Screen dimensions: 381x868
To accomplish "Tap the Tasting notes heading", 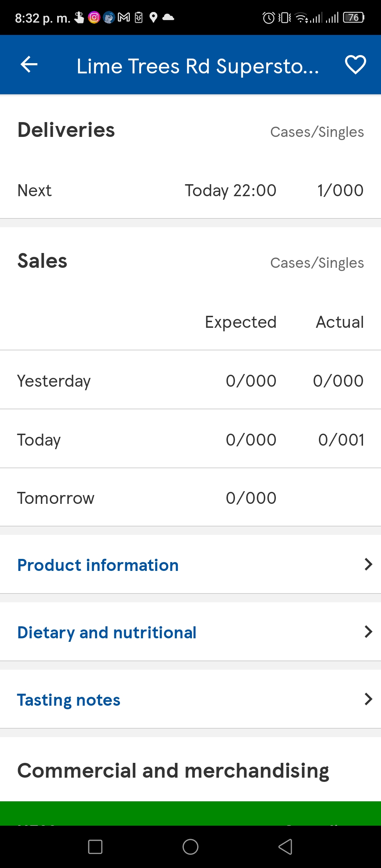I will coord(69,700).
